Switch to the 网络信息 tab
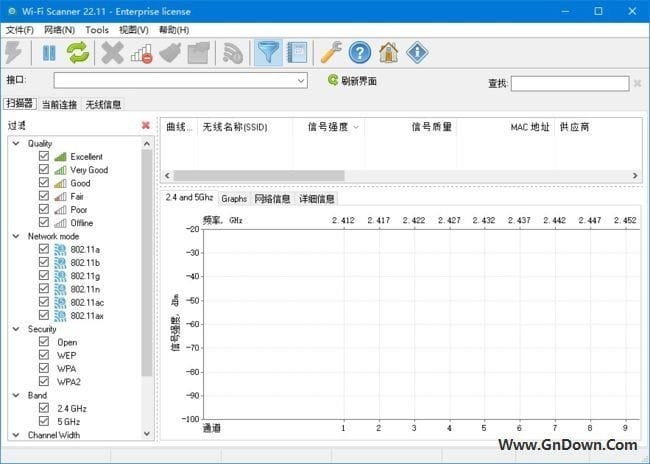 [x=272, y=199]
